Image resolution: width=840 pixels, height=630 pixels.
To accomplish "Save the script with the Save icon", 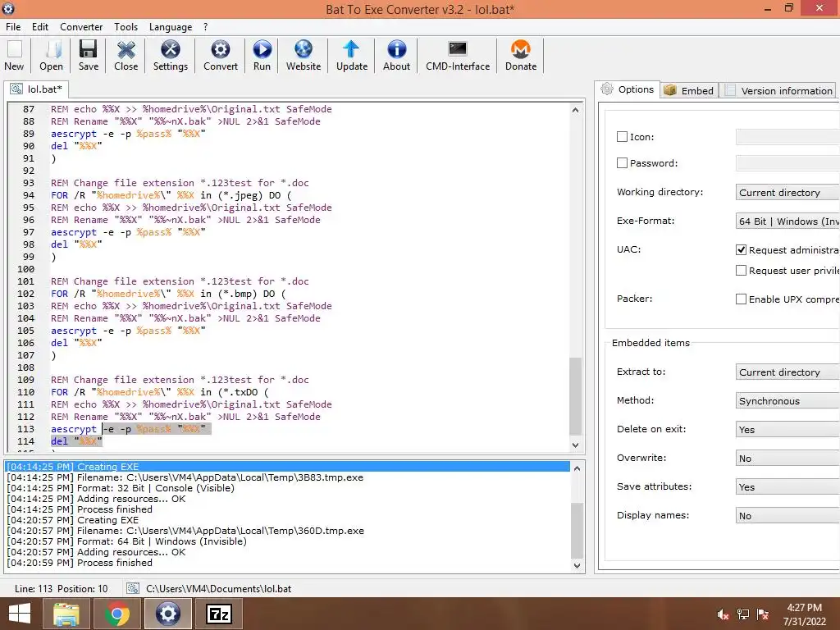I will click(89, 55).
